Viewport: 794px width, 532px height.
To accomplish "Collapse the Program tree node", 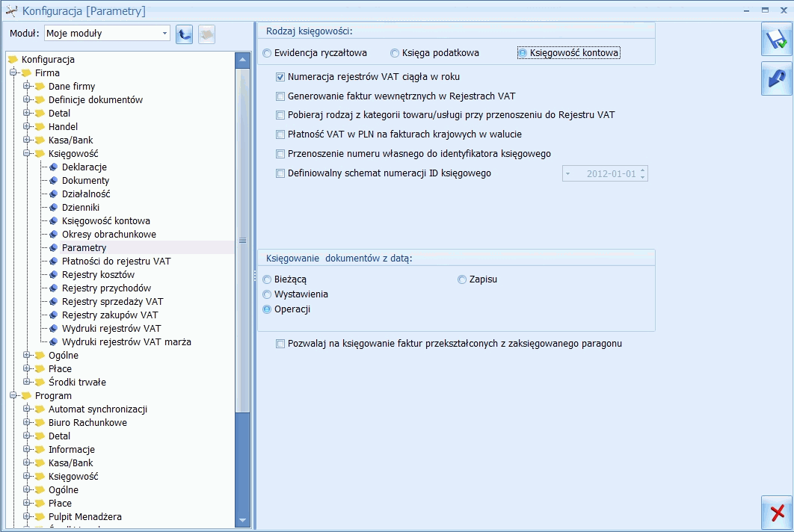I will pos(13,395).
